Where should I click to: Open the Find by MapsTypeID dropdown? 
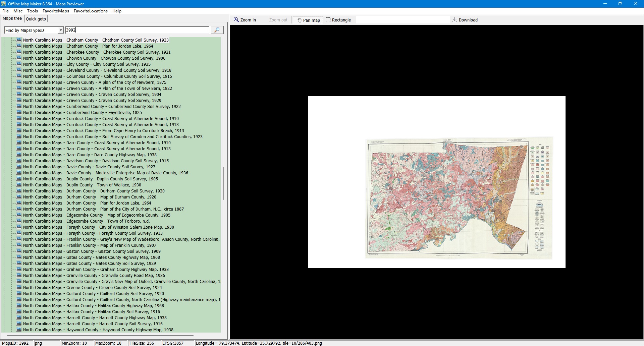[61, 30]
